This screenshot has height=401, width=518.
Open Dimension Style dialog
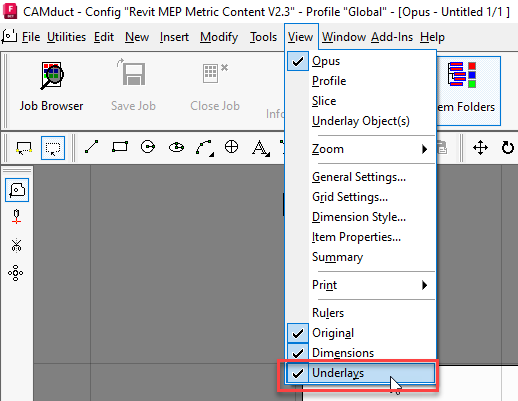pos(361,217)
